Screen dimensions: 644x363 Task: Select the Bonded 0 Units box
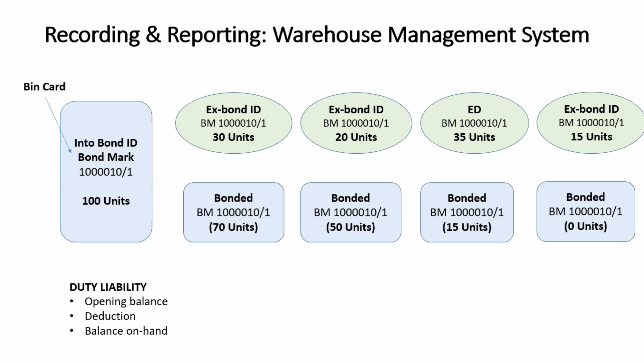click(585, 212)
